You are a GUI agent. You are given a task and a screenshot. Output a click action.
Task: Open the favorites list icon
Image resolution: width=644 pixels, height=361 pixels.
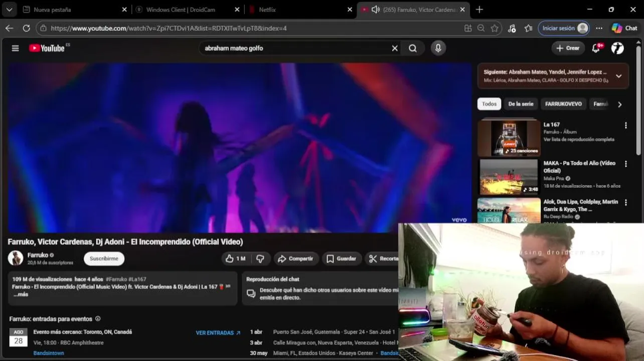pos(528,29)
